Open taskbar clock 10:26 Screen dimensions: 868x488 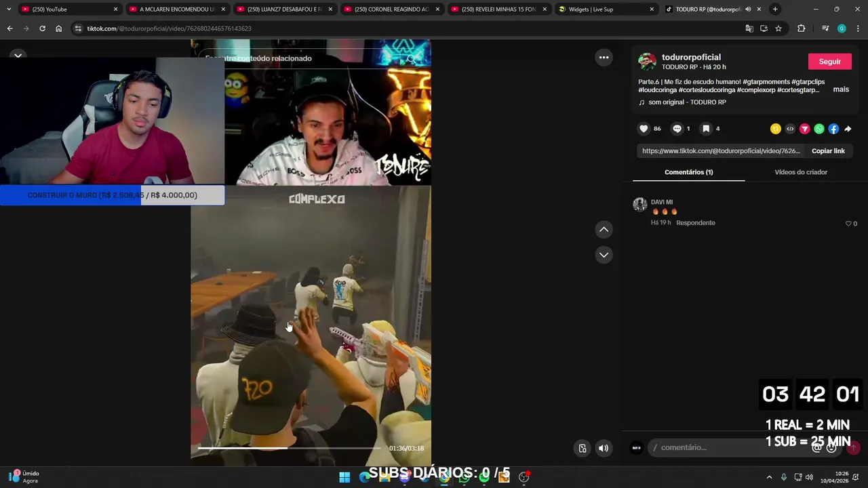834,477
